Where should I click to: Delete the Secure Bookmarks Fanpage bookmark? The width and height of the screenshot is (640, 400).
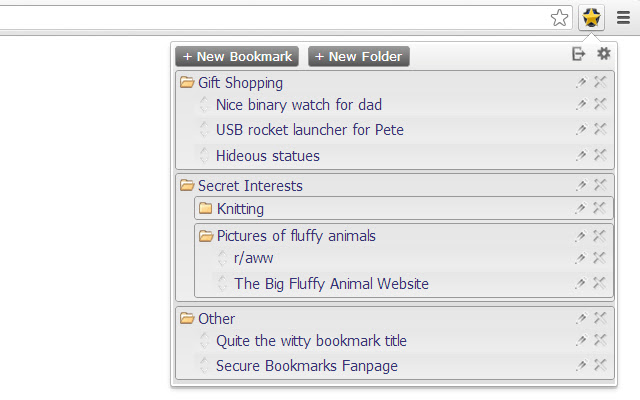pyautogui.click(x=600, y=366)
